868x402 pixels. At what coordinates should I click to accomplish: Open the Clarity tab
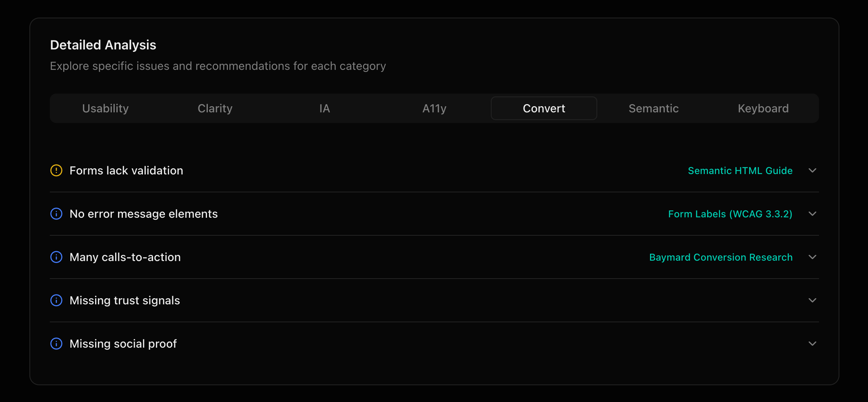(215, 108)
